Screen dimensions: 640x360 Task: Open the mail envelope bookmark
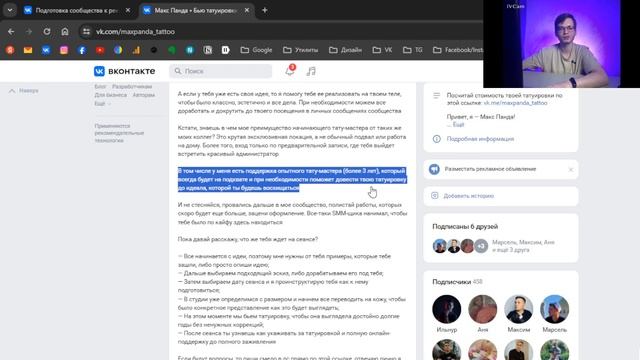click(x=28, y=50)
